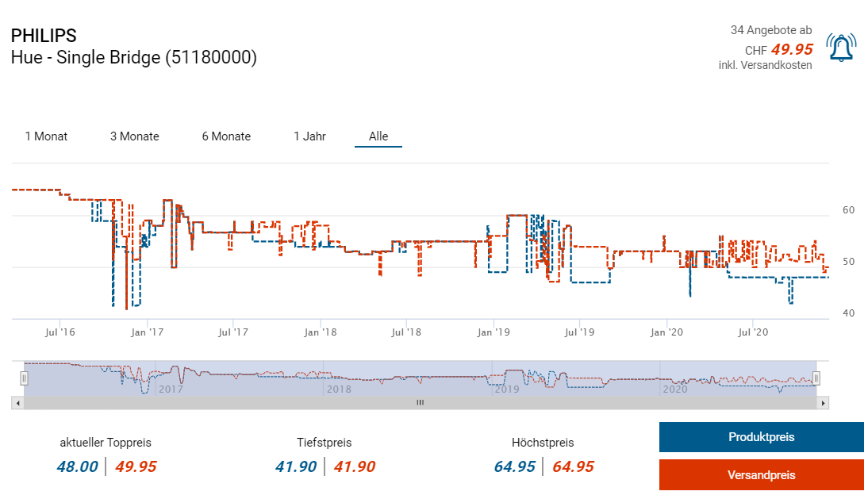Switch to the 3 Monate range
This screenshot has height=495, width=868.
134,136
